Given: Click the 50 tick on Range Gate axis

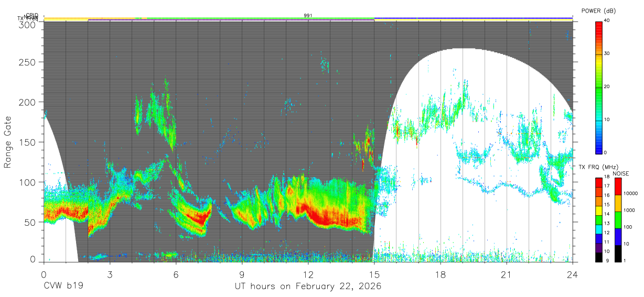Looking at the screenshot, I should tap(30, 222).
